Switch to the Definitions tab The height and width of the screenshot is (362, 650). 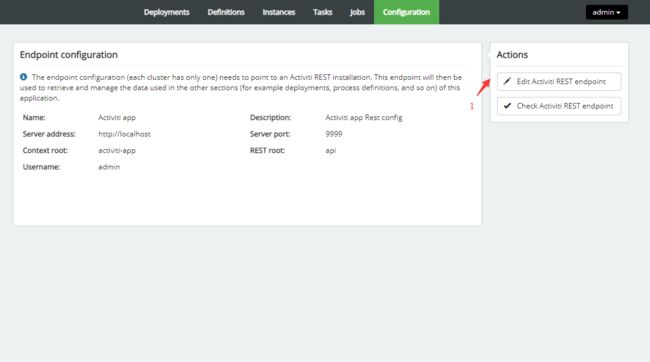(226, 12)
